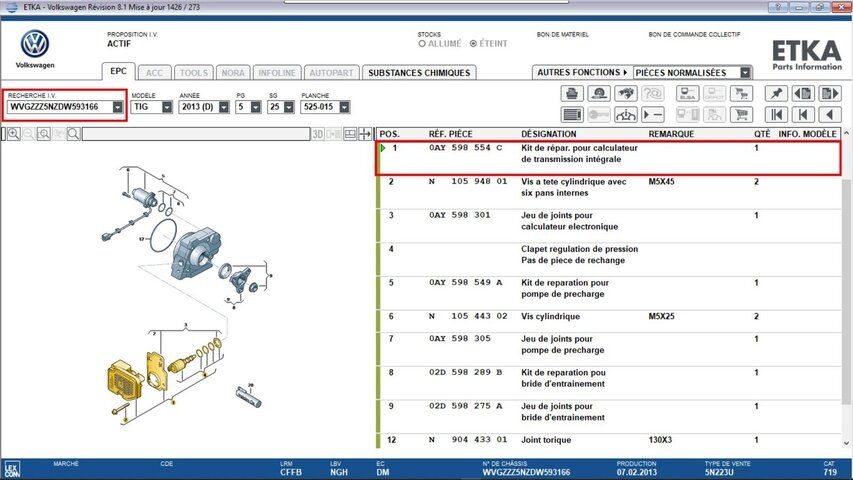The height and width of the screenshot is (480, 853).
Task: Open the Modèle TIG dropdown
Action: click(x=167, y=107)
